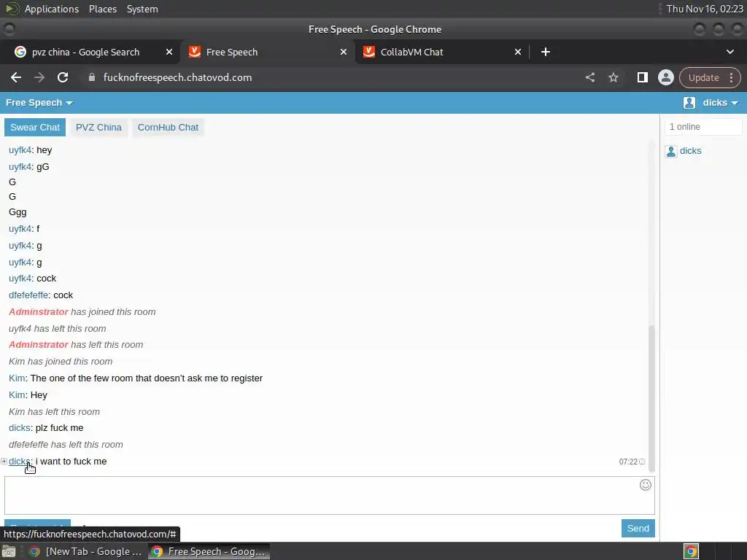Open the CornHub Chat room tab

(168, 128)
